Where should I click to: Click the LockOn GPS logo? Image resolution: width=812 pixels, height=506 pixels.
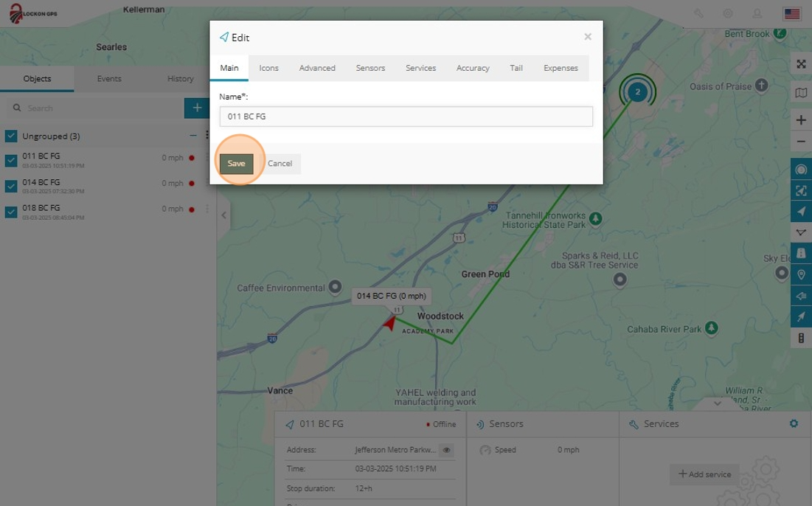[x=32, y=13]
